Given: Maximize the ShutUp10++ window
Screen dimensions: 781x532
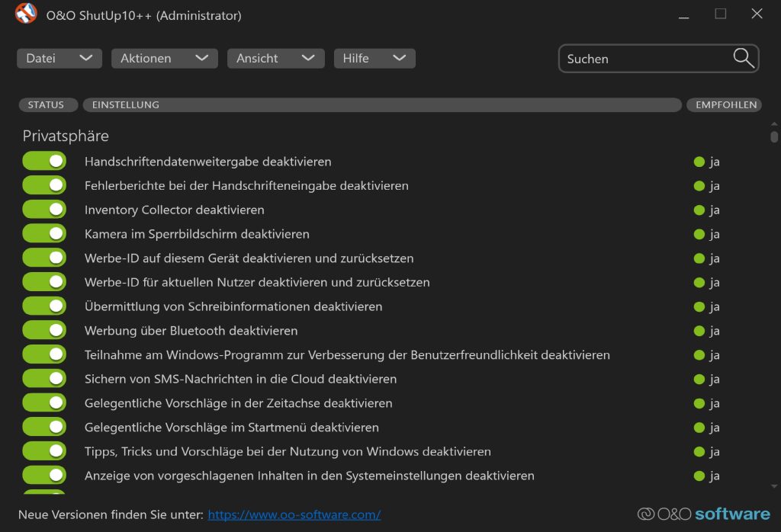Looking at the screenshot, I should [x=720, y=14].
